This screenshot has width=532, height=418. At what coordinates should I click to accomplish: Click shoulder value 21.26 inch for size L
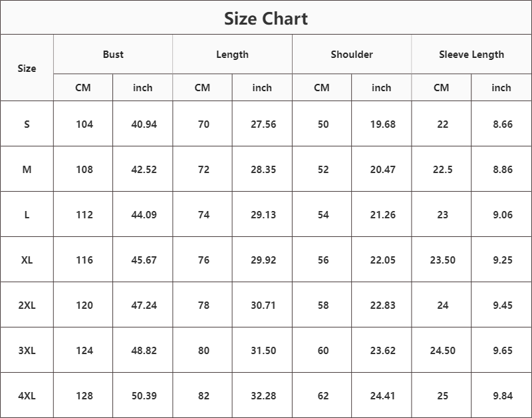(x=382, y=215)
